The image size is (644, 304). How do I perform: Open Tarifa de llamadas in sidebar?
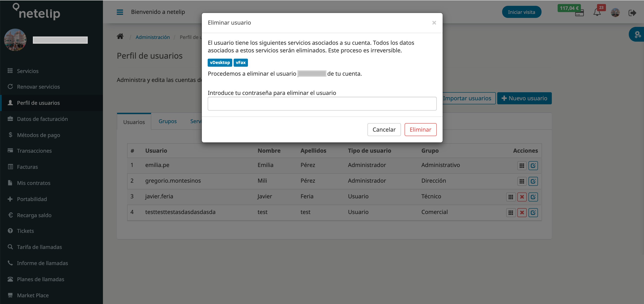51,247
